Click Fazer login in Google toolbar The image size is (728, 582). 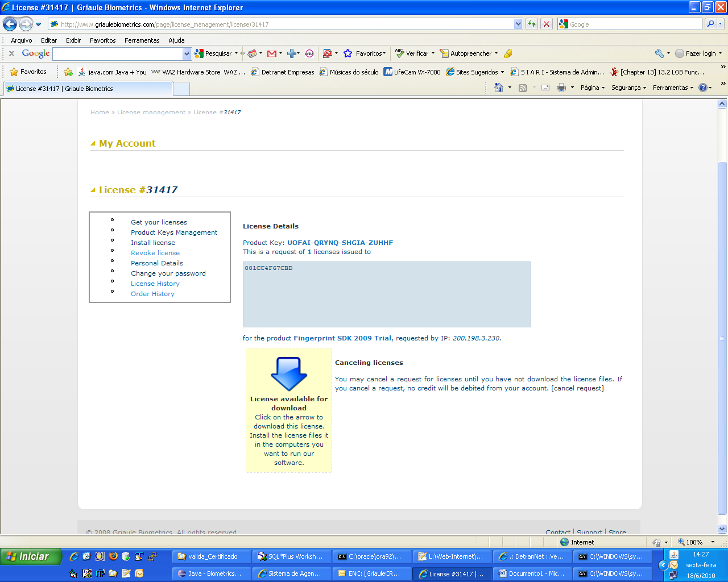pos(698,53)
